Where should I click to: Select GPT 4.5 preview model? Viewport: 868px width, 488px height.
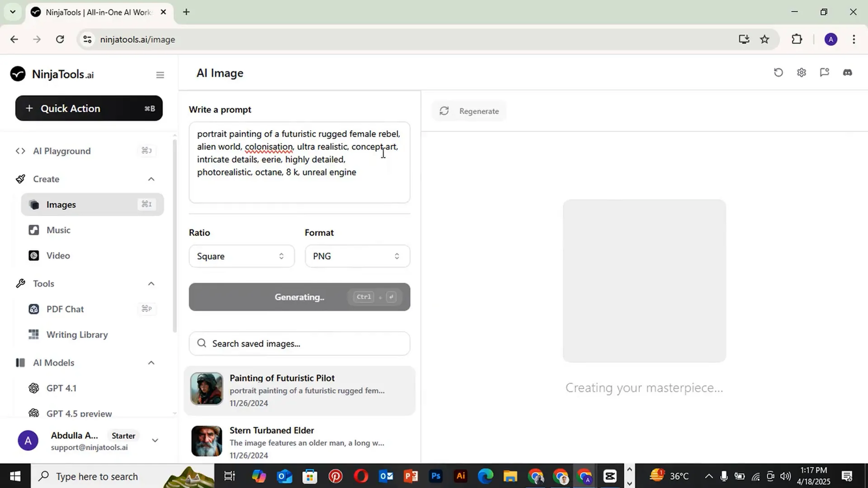pos(79,413)
